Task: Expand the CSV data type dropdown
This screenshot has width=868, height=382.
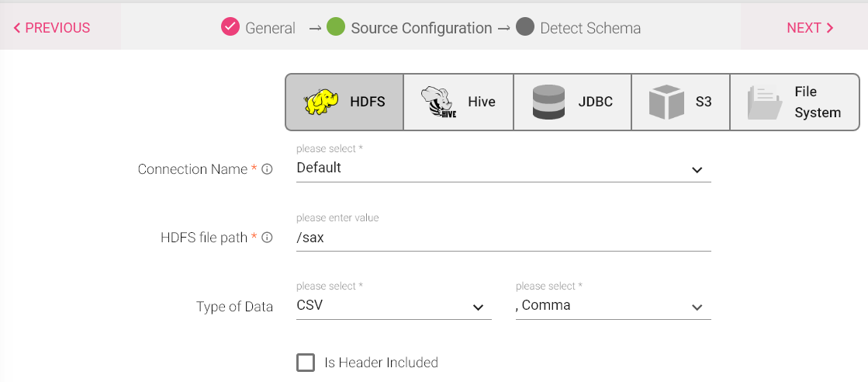Action: tap(393, 306)
